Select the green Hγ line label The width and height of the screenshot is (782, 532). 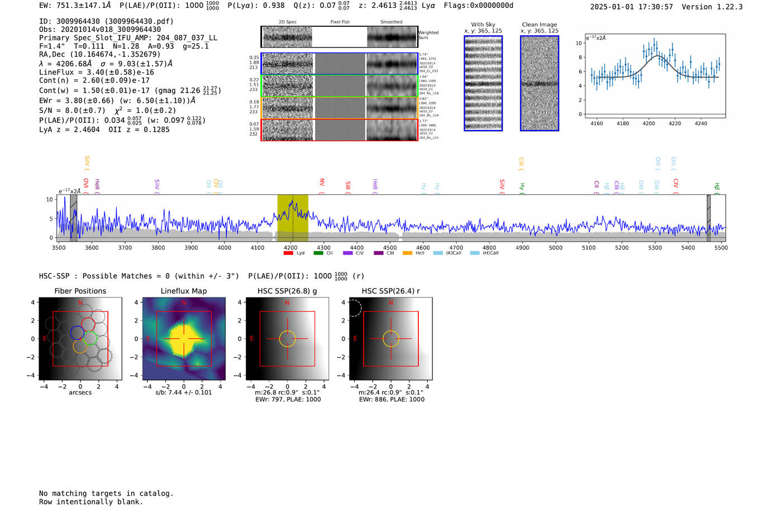click(x=522, y=188)
